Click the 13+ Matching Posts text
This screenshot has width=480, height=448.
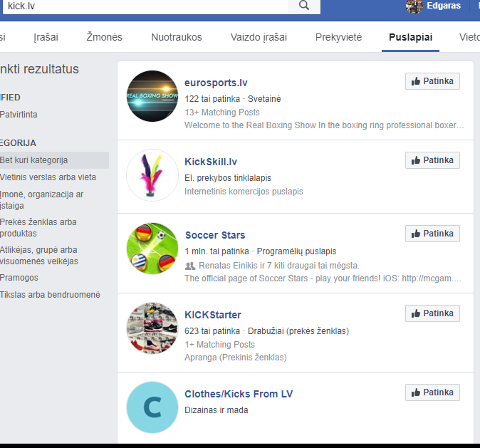[222, 113]
